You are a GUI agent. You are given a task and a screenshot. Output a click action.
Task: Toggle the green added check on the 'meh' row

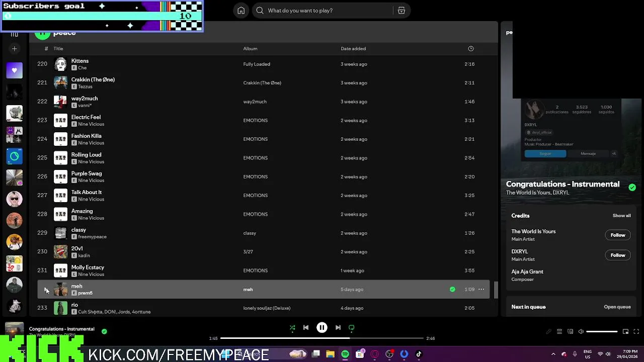tap(452, 290)
